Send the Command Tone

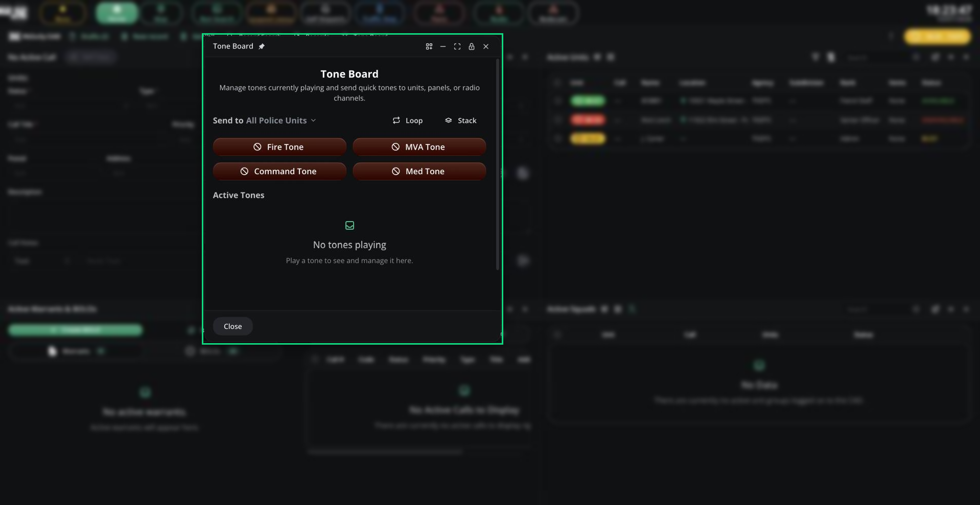pos(279,172)
